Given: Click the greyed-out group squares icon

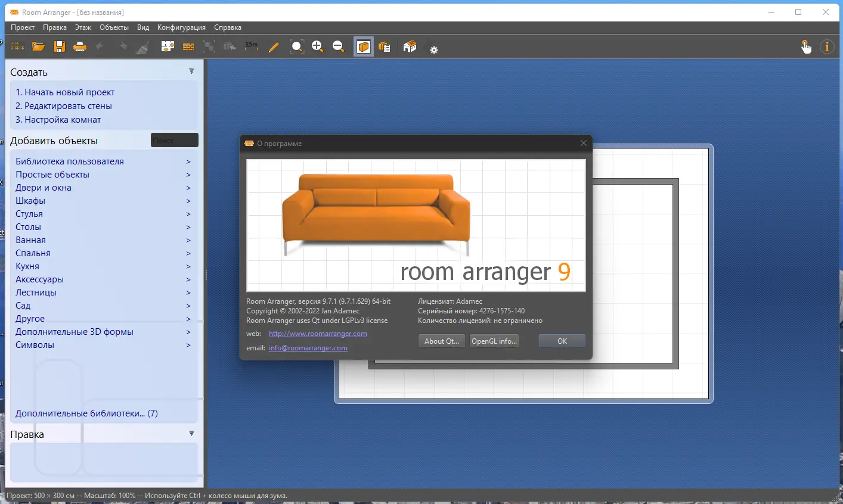Looking at the screenshot, I should pos(209,46).
